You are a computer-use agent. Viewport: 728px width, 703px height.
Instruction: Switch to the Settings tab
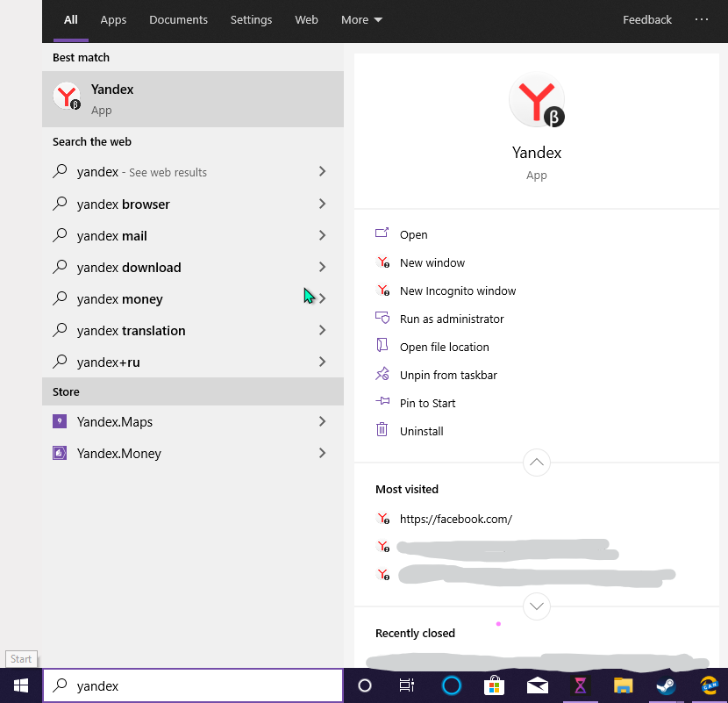(x=251, y=19)
